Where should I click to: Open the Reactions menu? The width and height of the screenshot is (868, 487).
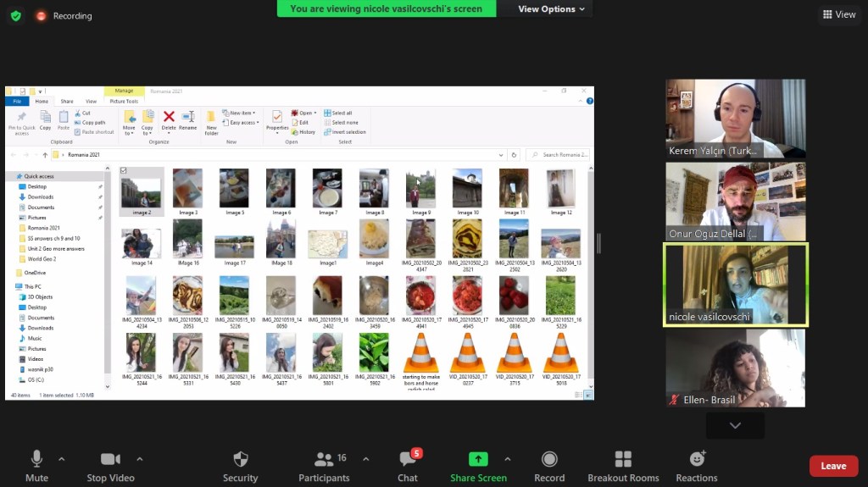(697, 459)
